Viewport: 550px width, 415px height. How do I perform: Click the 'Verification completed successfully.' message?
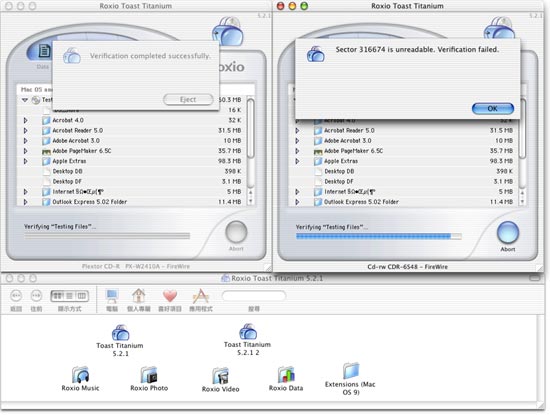[150, 56]
